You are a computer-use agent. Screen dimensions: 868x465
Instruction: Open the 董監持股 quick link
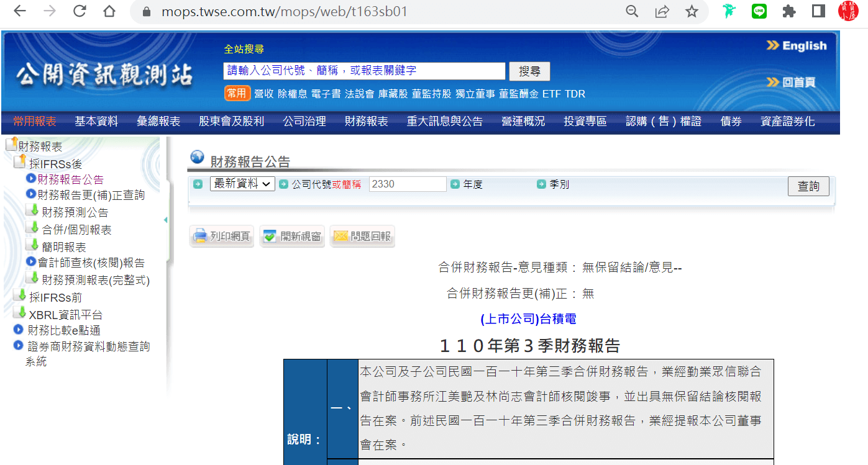(x=432, y=94)
